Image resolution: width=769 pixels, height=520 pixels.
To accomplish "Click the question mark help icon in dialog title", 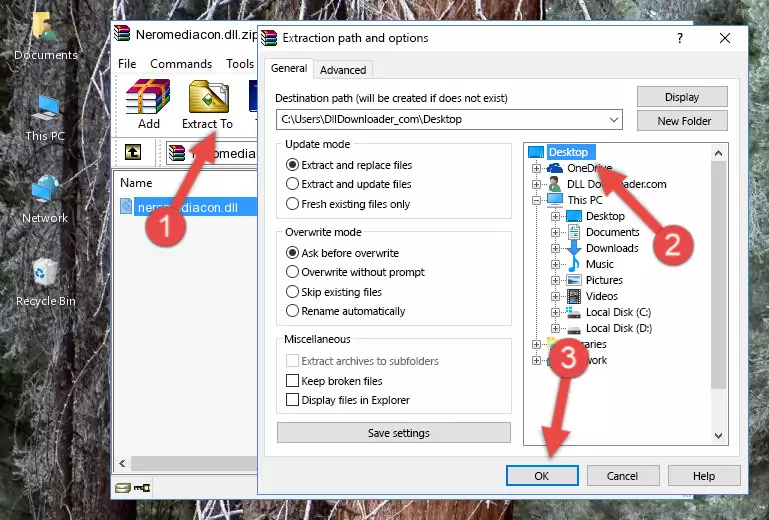I will (680, 38).
